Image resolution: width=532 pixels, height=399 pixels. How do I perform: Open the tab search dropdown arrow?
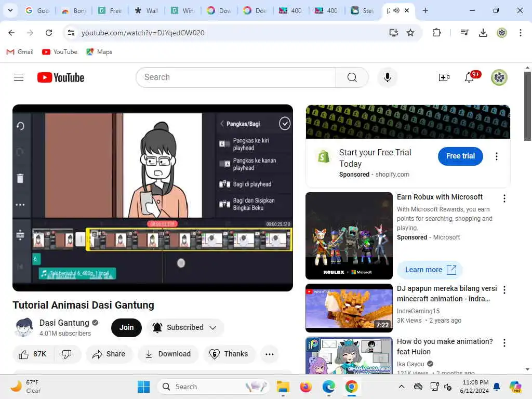pos(10,10)
